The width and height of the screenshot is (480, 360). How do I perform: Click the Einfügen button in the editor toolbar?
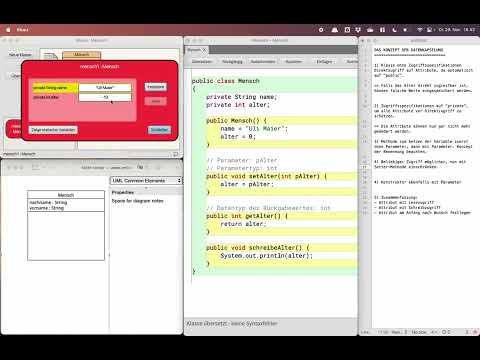(x=324, y=62)
